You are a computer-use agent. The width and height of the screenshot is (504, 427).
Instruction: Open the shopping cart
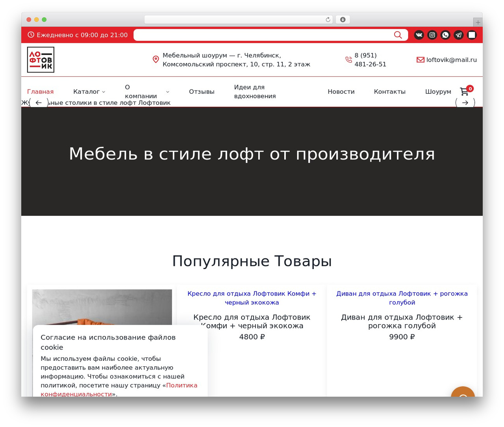pyautogui.click(x=465, y=91)
